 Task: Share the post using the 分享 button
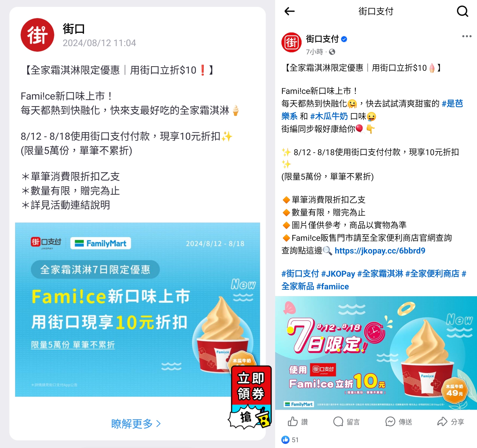451,421
